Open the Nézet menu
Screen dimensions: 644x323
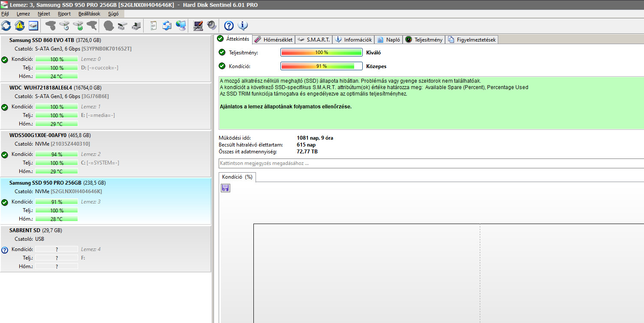tap(44, 14)
